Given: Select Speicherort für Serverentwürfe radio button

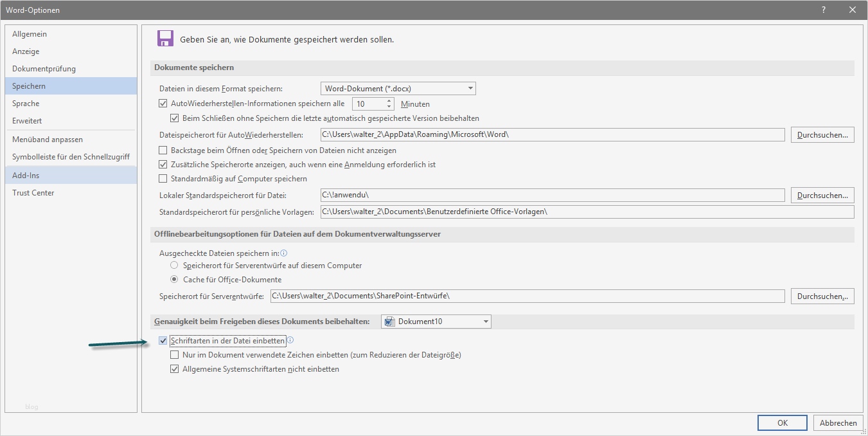Looking at the screenshot, I should [x=174, y=266].
